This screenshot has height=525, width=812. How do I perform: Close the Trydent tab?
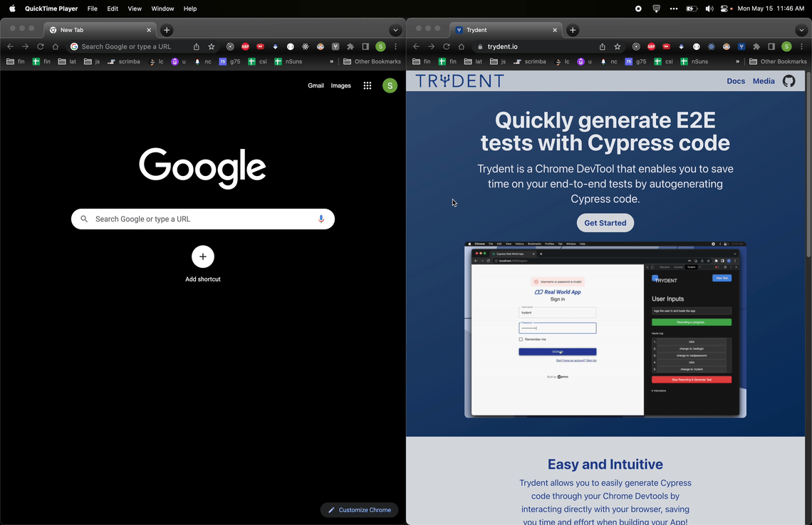(555, 30)
